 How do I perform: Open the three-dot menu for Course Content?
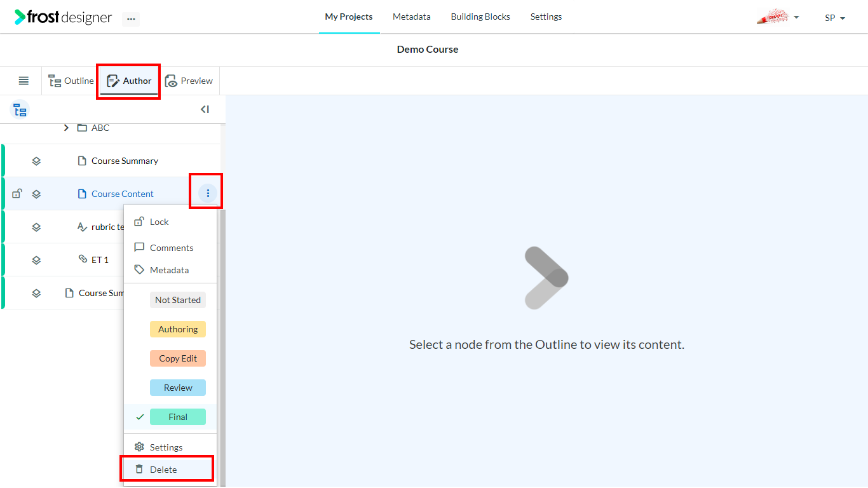(x=208, y=193)
